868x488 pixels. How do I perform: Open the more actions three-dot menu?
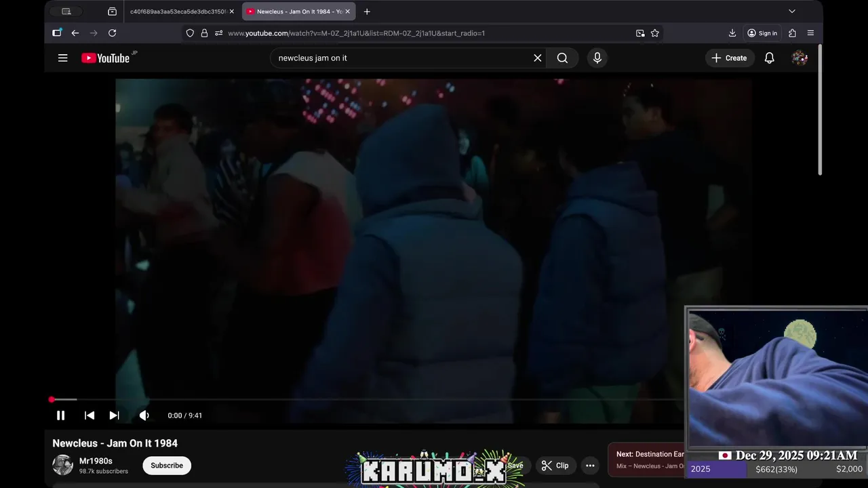click(590, 466)
